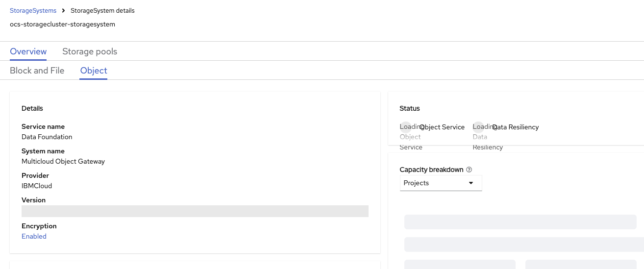Switch to the Overview tab
Viewport: 644px width, 269px height.
tap(28, 51)
